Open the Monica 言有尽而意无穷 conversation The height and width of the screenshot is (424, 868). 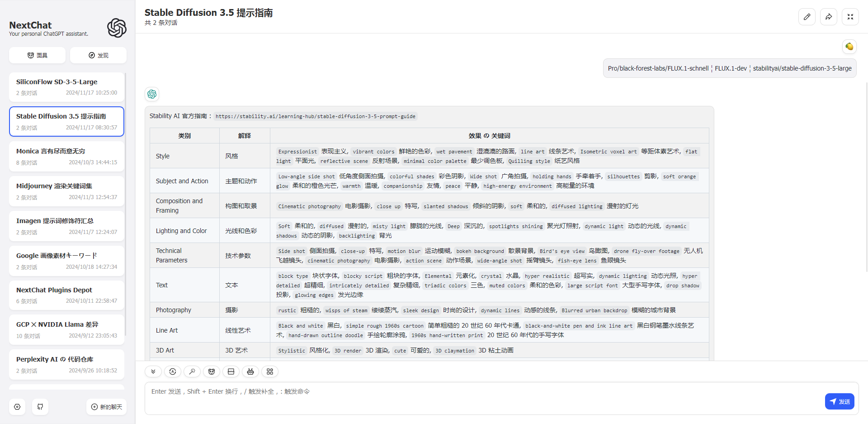tap(66, 156)
